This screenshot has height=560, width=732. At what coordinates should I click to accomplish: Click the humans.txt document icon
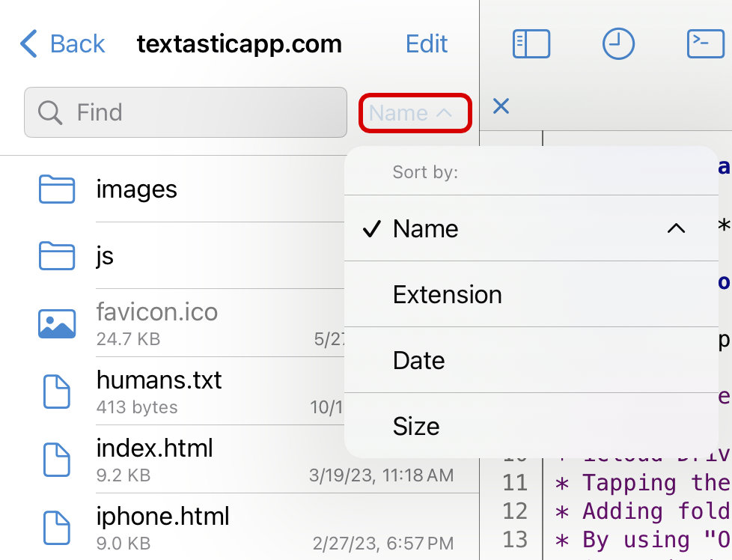[x=56, y=392]
